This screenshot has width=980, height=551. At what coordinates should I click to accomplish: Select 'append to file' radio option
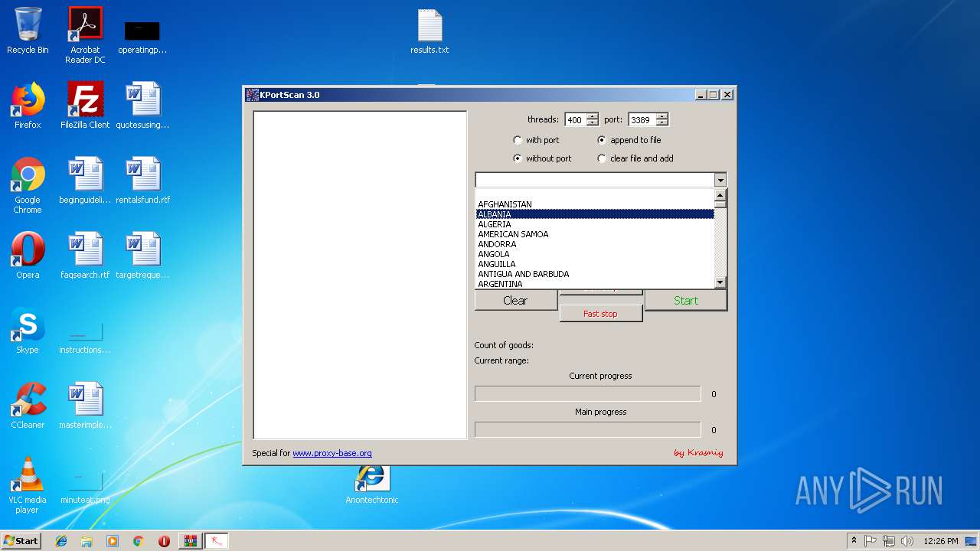(x=629, y=140)
